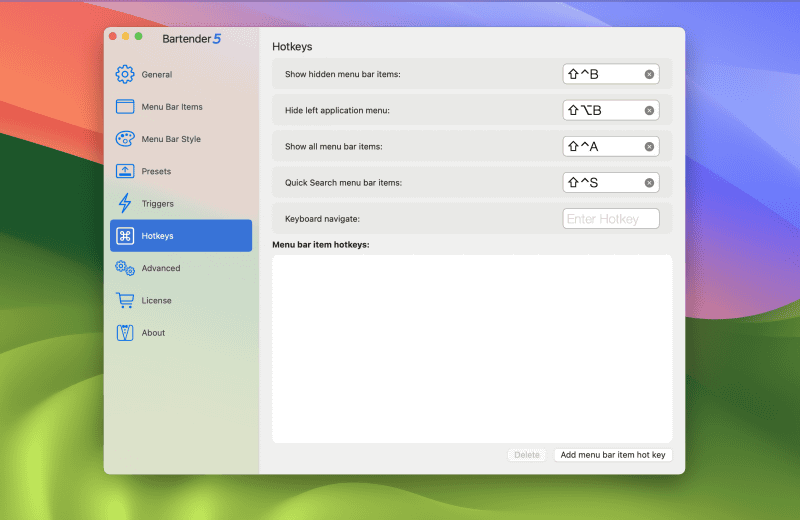800x520 pixels.
Task: Go to the Triggers section label
Action: [x=158, y=204]
